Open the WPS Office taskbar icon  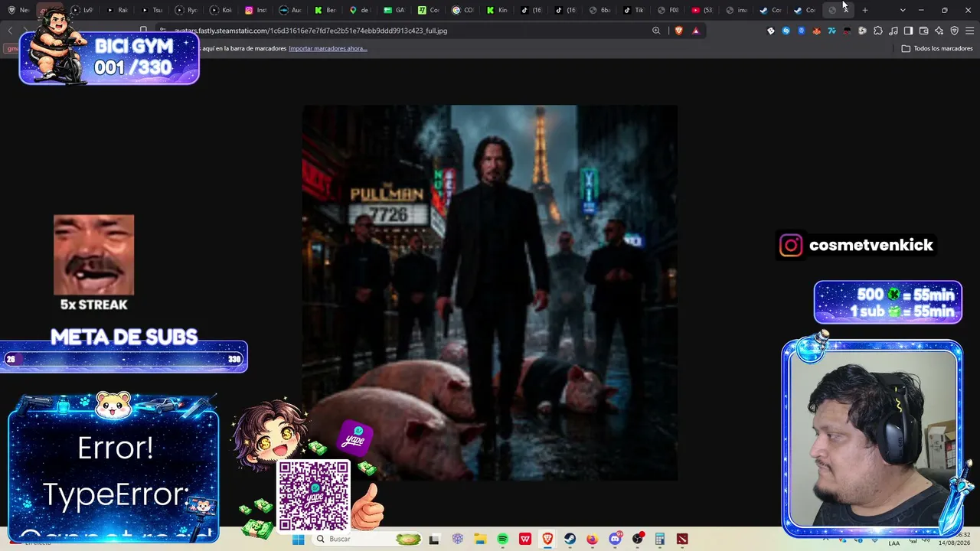[525, 539]
